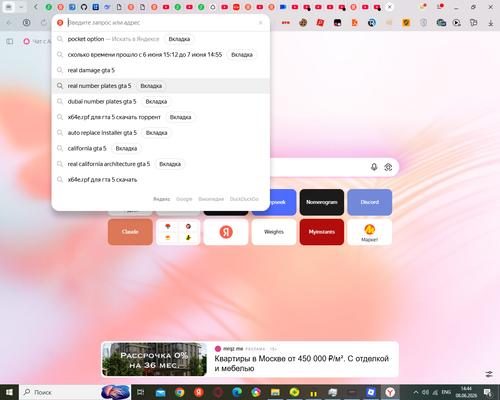Open the Discord tile
This screenshot has width=500, height=400.
coord(370,202)
